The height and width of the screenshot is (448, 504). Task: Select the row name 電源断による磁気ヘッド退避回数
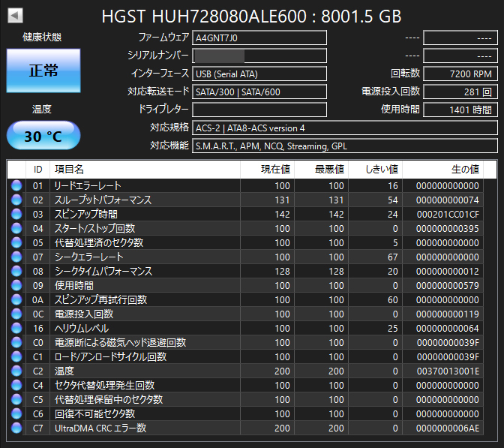(x=120, y=342)
